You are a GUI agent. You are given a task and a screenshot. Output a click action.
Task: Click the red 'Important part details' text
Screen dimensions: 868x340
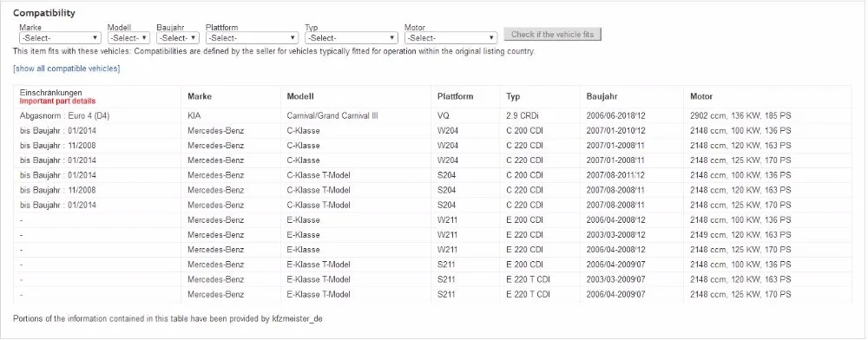coord(57,101)
